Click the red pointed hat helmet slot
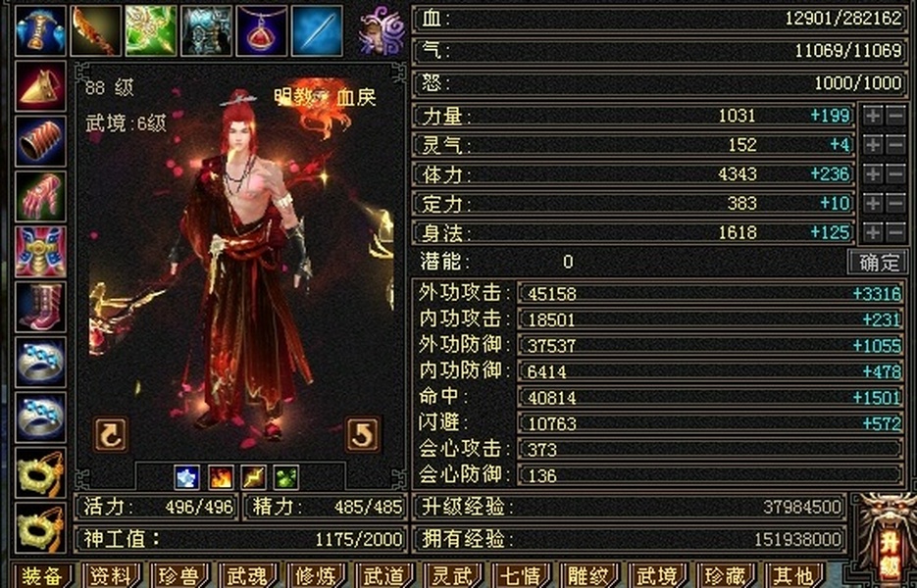 pos(40,86)
